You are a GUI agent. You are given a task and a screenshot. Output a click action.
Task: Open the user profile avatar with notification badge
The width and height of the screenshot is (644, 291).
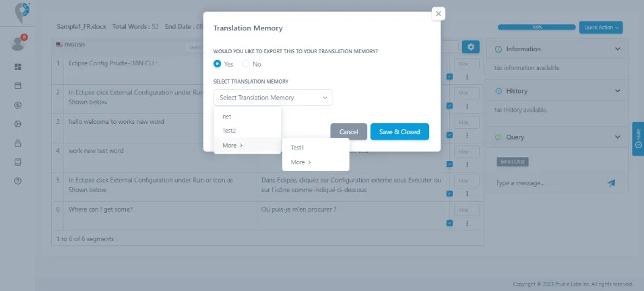[18, 43]
